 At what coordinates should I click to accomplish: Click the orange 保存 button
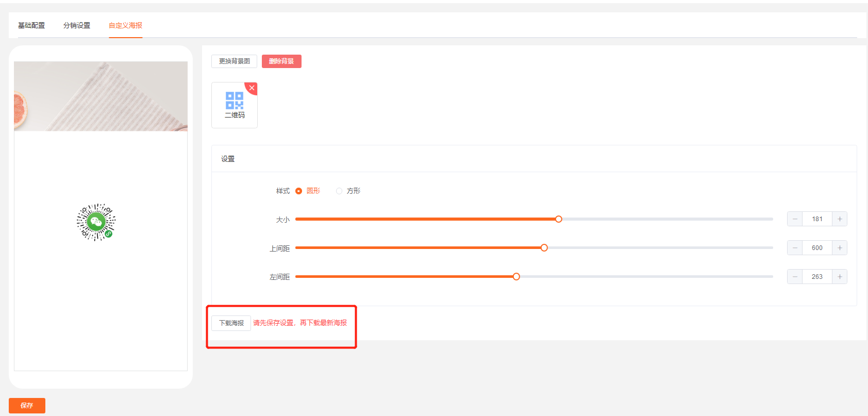(x=27, y=406)
